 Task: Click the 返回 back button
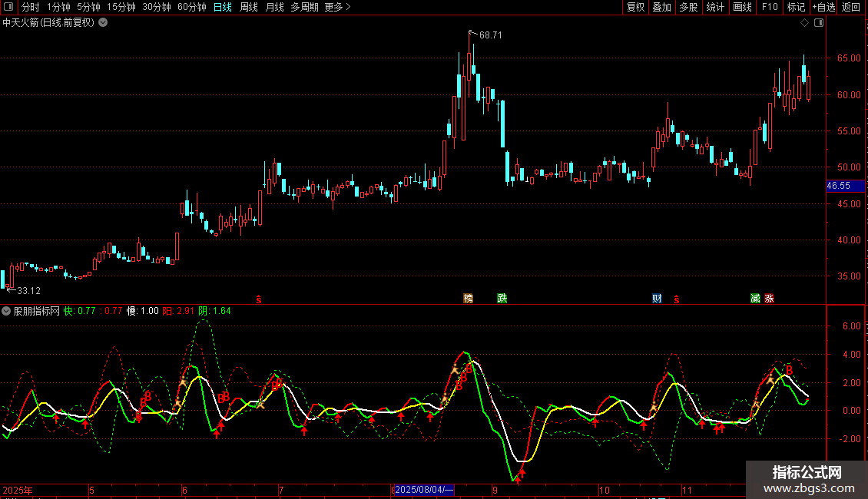point(851,7)
